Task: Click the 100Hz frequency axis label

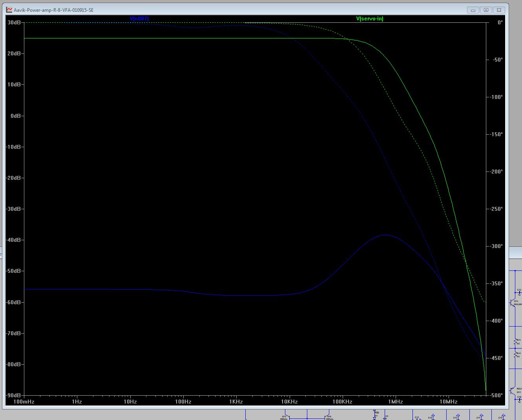Action: (183, 402)
